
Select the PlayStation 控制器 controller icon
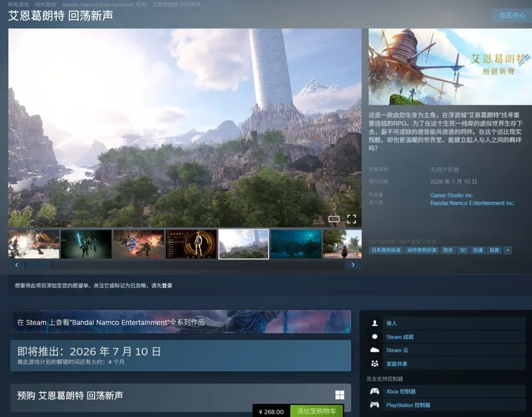pyautogui.click(x=374, y=406)
